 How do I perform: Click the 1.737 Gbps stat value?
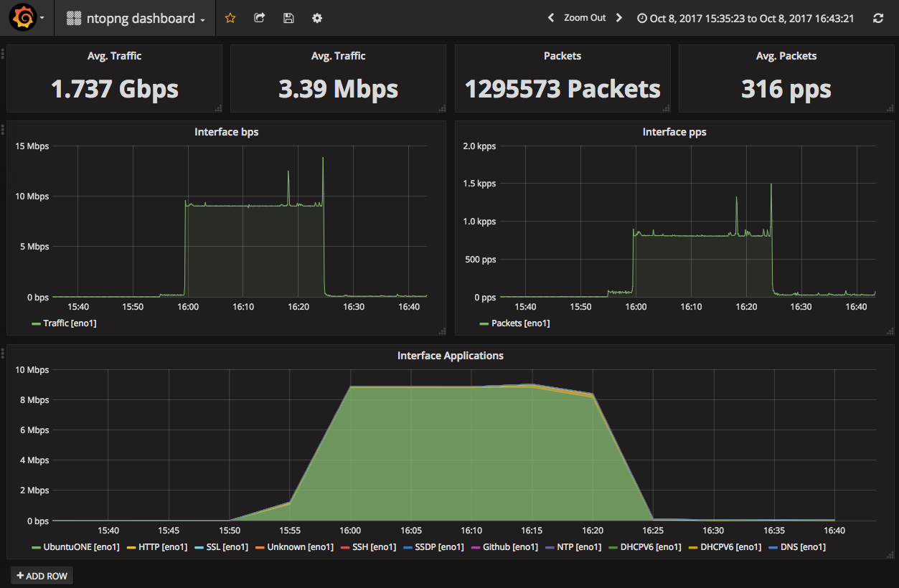115,89
